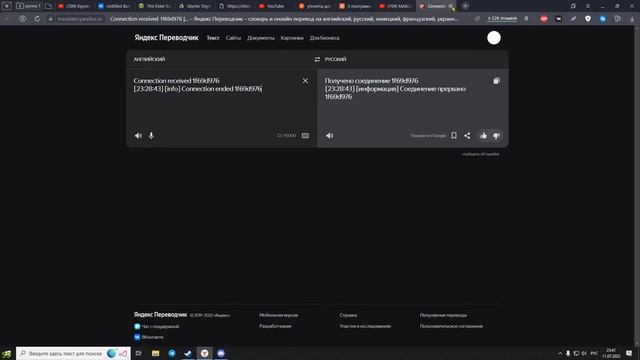Click the system tray clock
640x360 pixels.
click(611, 353)
